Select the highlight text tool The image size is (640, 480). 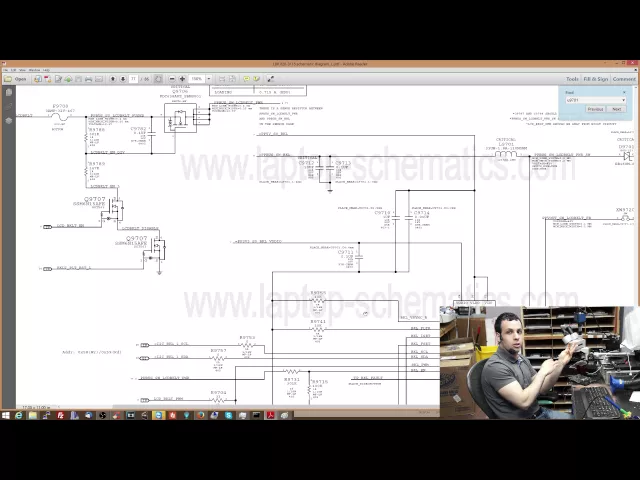tap(256, 79)
